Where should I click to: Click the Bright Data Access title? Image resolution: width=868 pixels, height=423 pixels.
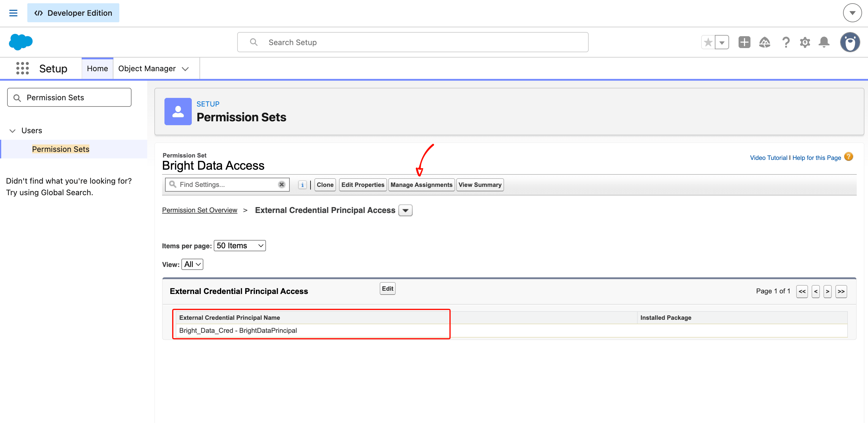pyautogui.click(x=213, y=166)
